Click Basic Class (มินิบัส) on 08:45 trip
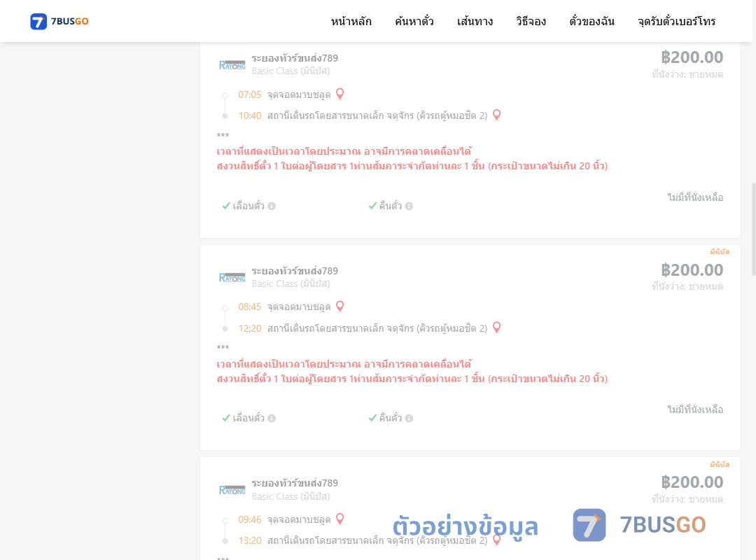This screenshot has width=756, height=560. pos(290,283)
